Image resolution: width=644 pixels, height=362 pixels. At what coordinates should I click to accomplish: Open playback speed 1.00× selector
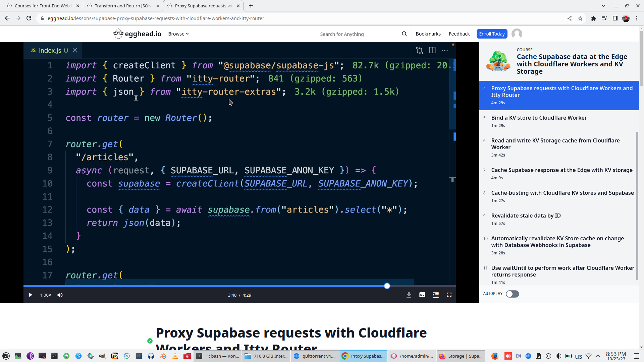pos(45,295)
